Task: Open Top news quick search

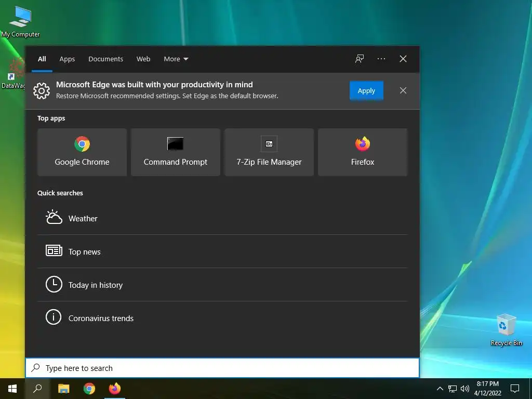Action: click(222, 251)
